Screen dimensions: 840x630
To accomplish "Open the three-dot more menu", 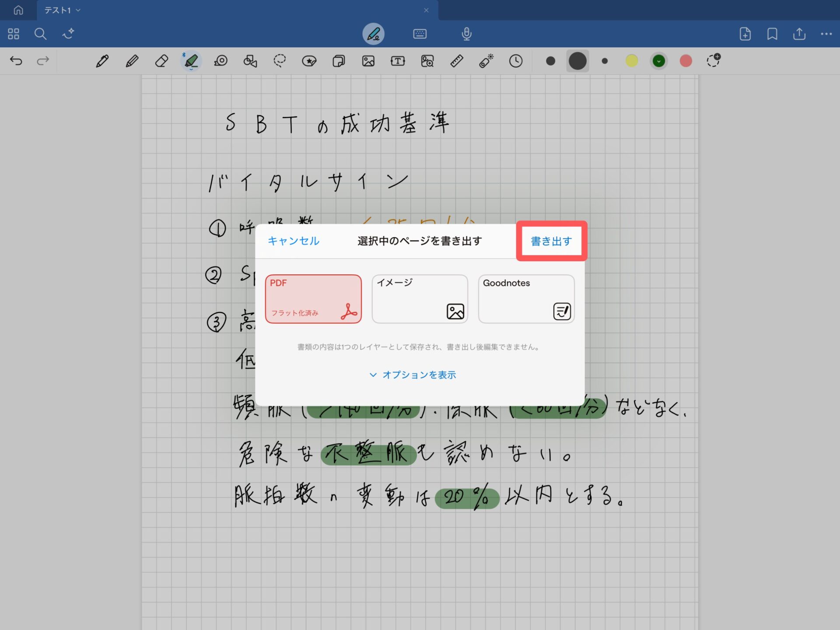I will (826, 34).
